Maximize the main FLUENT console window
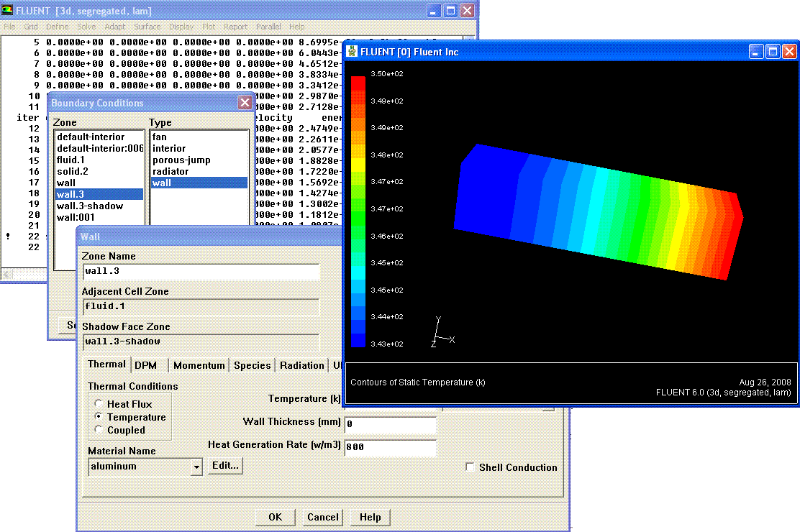This screenshot has height=532, width=800. [x=450, y=11]
